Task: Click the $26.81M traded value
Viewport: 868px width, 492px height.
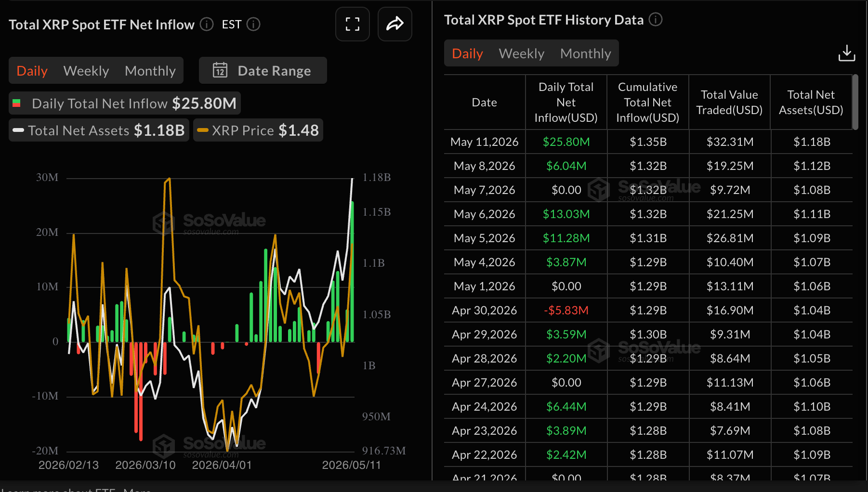Action: click(x=730, y=238)
